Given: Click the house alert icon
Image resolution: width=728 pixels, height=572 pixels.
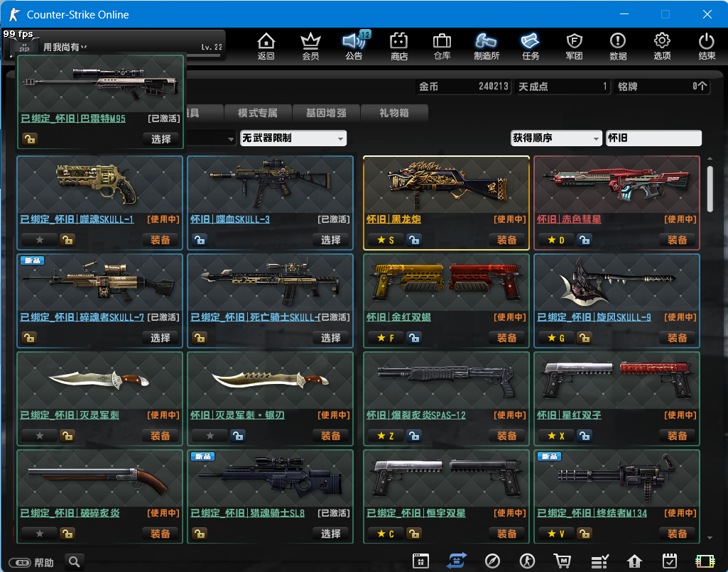Looking at the screenshot, I should tap(634, 561).
